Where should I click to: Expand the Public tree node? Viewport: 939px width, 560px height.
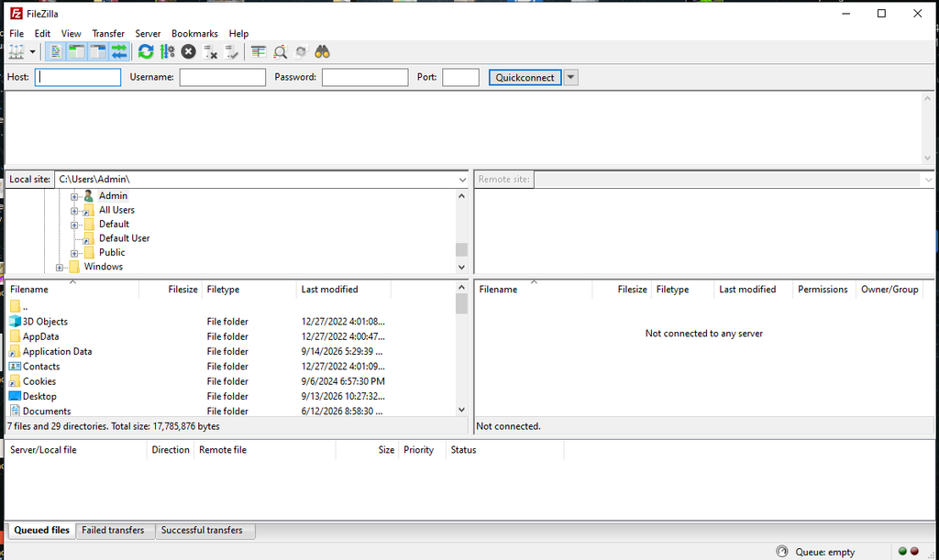[x=74, y=253]
